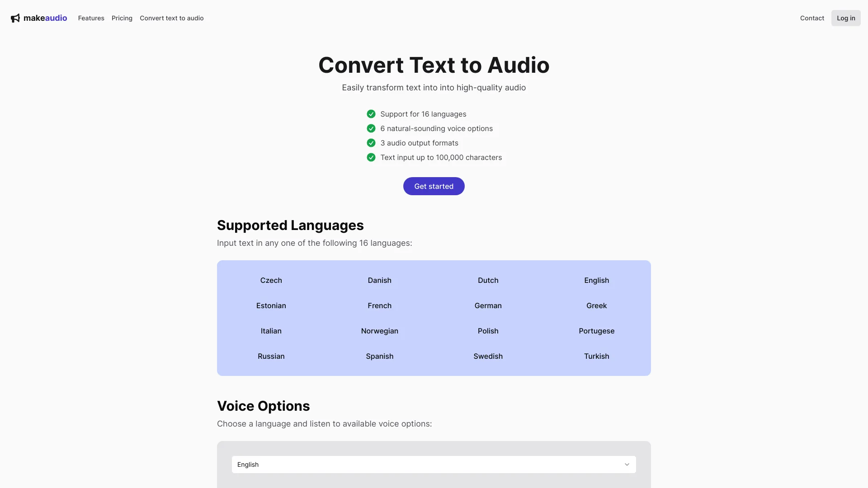Select Greek language from grid
This screenshot has width=868, height=488.
(596, 305)
